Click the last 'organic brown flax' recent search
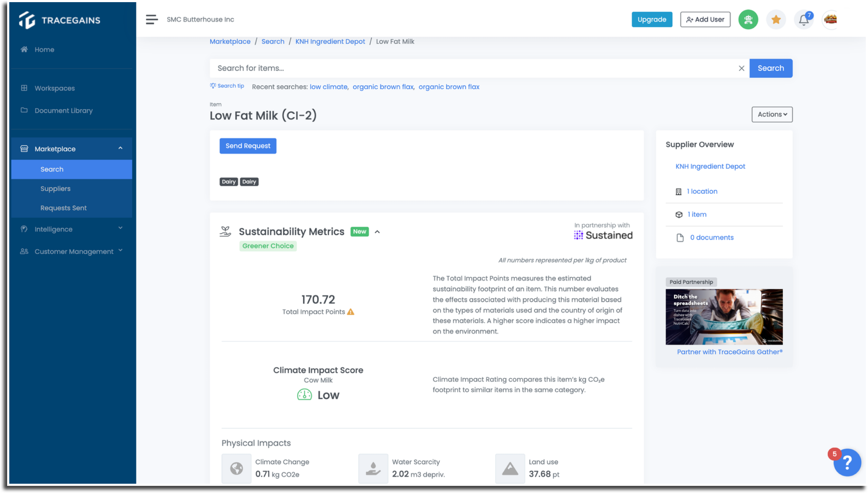868x493 pixels. click(449, 87)
